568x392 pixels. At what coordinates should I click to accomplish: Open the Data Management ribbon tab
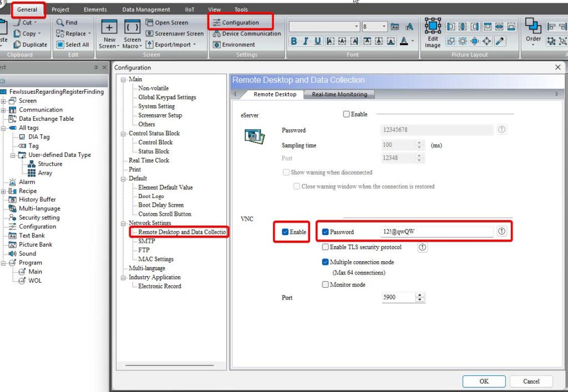click(x=146, y=9)
